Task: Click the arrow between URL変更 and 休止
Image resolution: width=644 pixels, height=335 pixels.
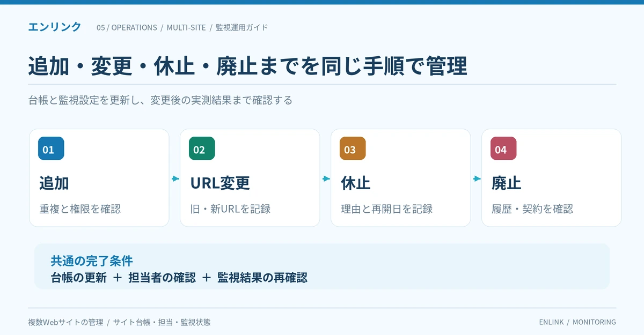Action: pos(326,179)
